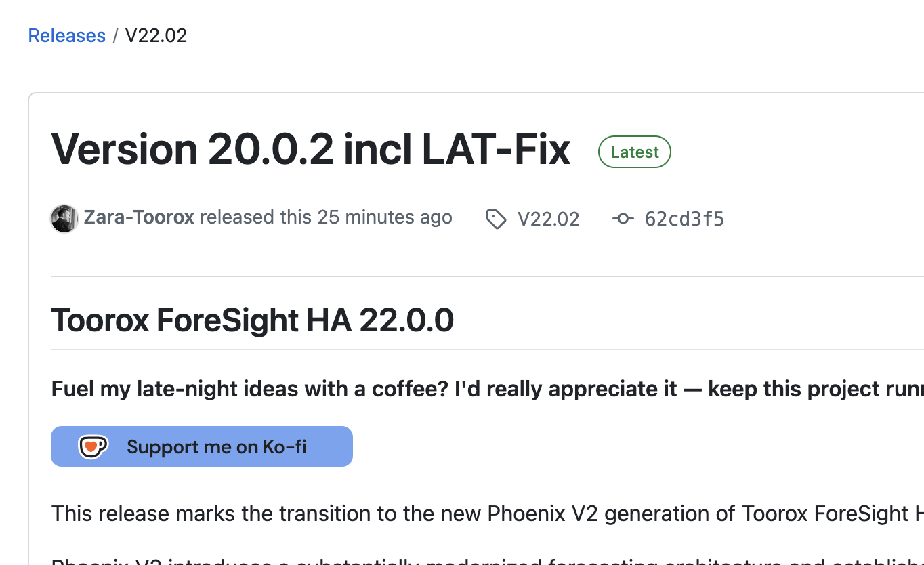This screenshot has width=924, height=565.
Task: Click the Toorox ForeSight HA 22.0.0 heading
Action: coord(252,320)
